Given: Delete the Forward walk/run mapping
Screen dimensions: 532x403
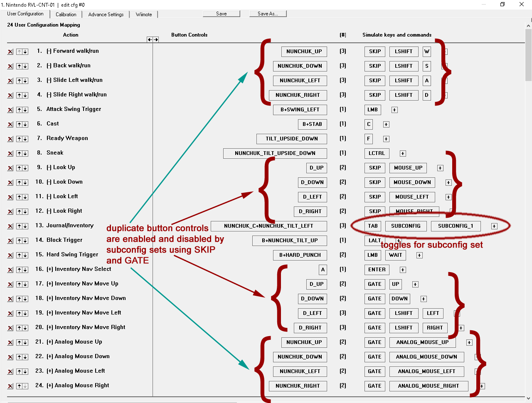Looking at the screenshot, I should point(10,52).
